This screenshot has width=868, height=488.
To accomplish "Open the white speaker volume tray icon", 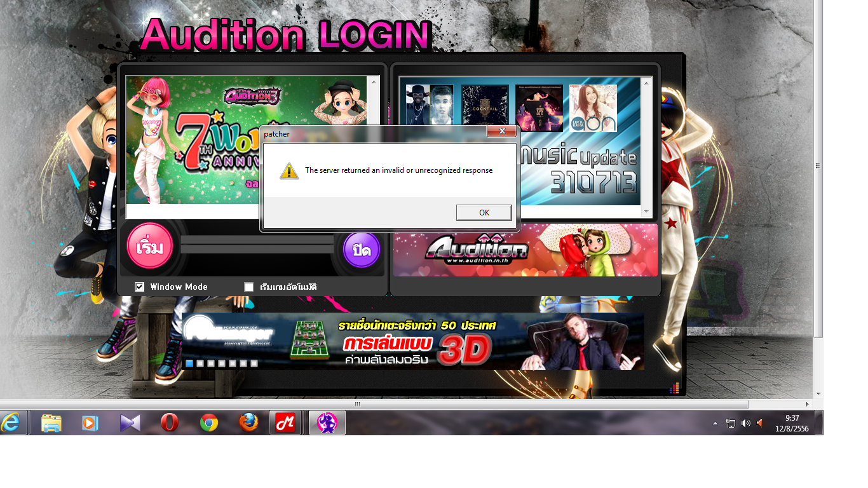I will click(745, 423).
